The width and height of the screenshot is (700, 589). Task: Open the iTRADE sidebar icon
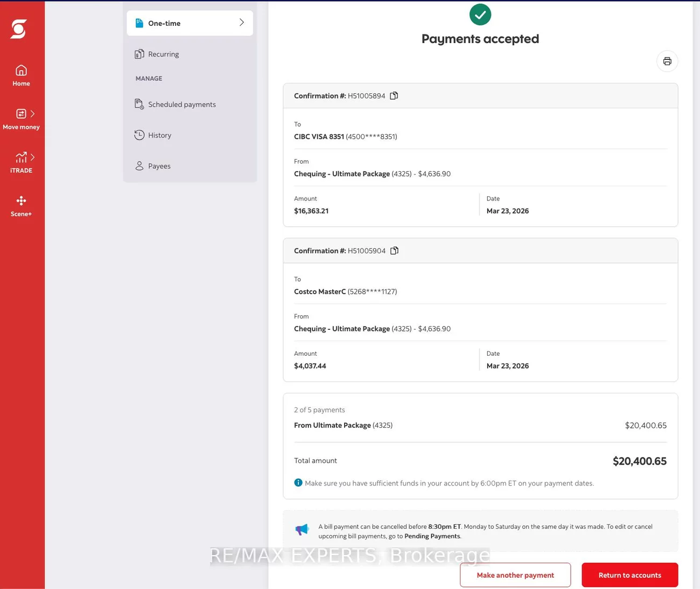21,157
